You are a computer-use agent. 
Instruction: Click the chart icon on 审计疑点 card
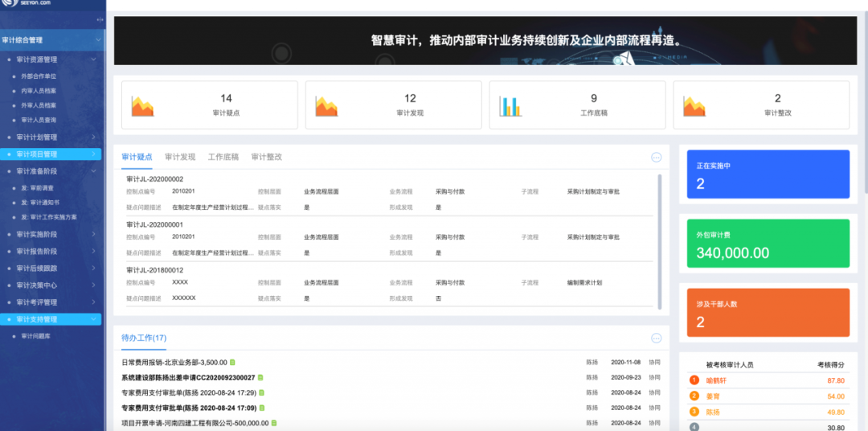pyautogui.click(x=142, y=106)
